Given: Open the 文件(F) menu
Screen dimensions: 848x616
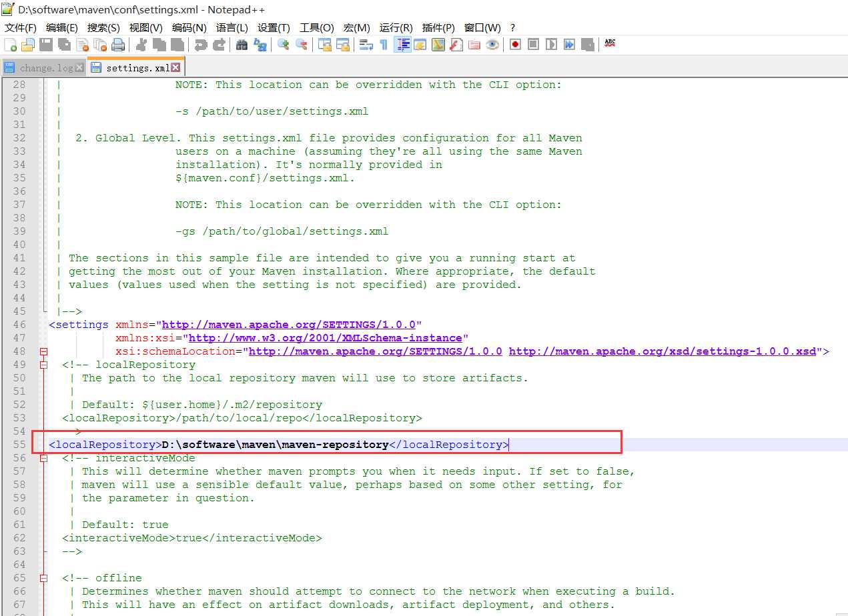Looking at the screenshot, I should pos(21,27).
